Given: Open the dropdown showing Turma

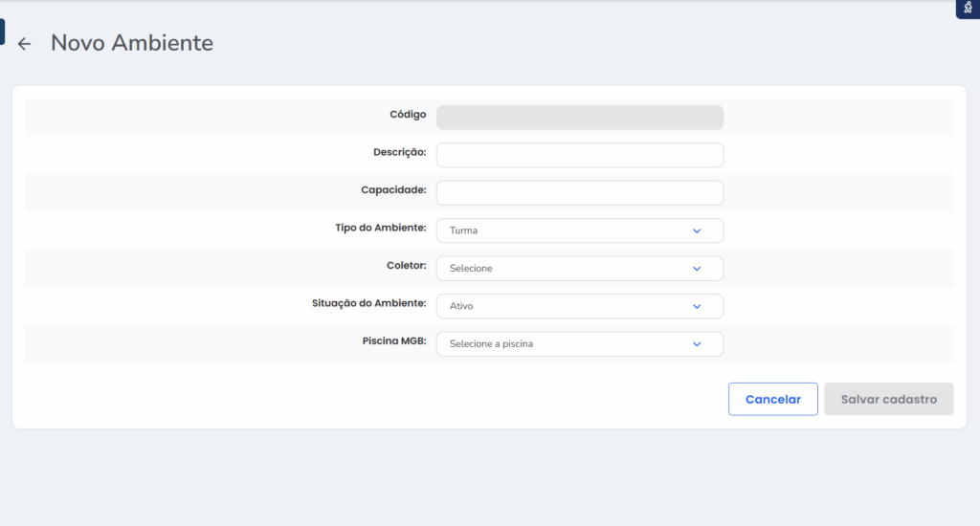Looking at the screenshot, I should coord(565,230).
